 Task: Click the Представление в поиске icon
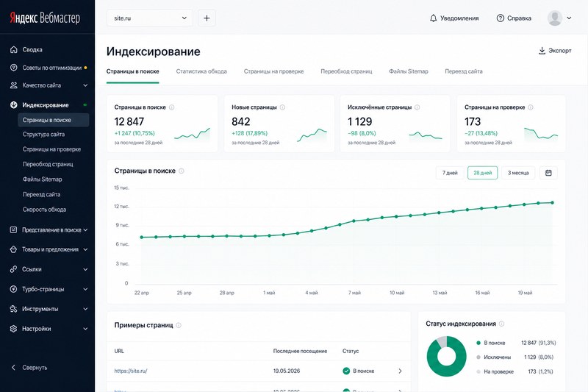pyautogui.click(x=13, y=229)
